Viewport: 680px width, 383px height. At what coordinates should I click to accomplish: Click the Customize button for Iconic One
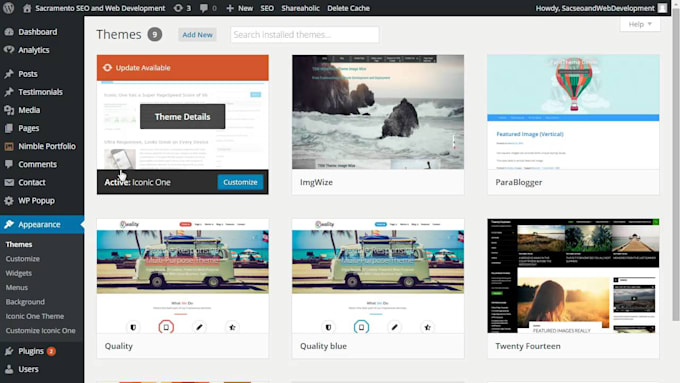click(240, 182)
